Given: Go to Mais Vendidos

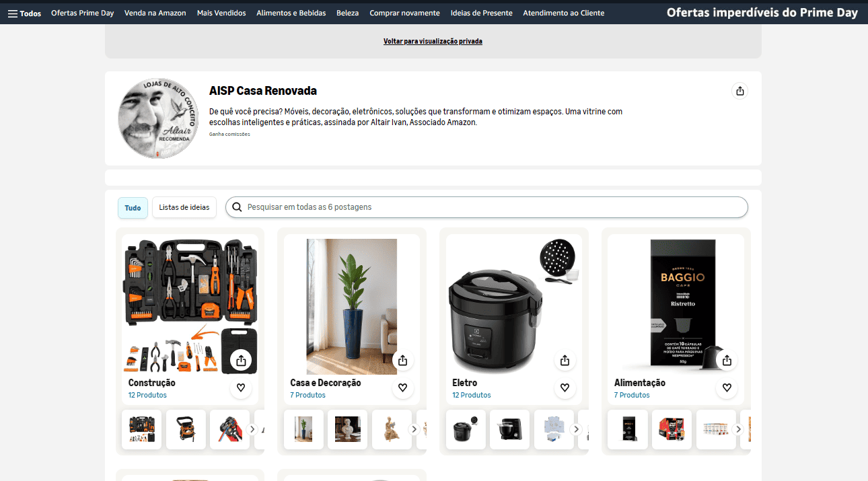Looking at the screenshot, I should pyautogui.click(x=221, y=13).
